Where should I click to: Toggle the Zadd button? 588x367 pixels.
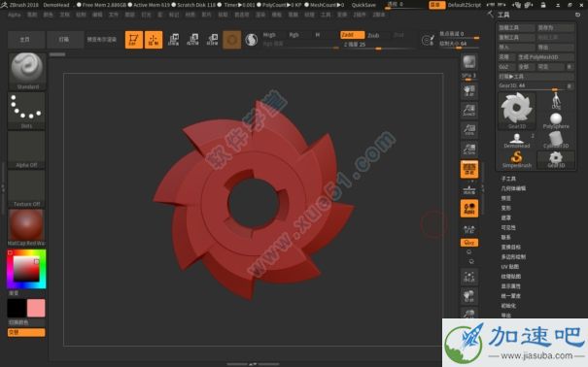point(352,35)
